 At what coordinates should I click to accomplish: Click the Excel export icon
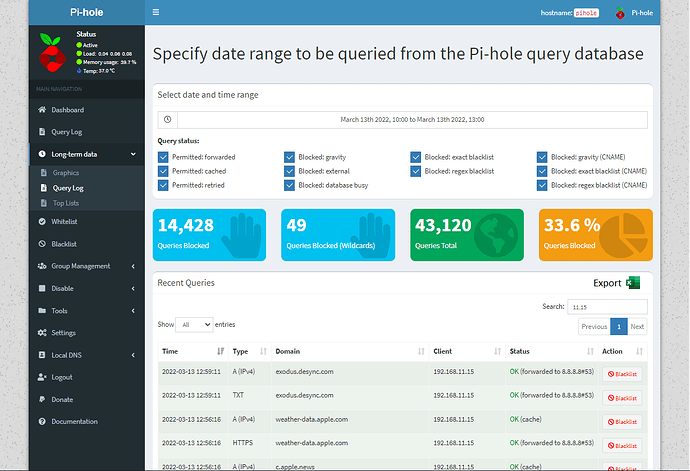(633, 283)
